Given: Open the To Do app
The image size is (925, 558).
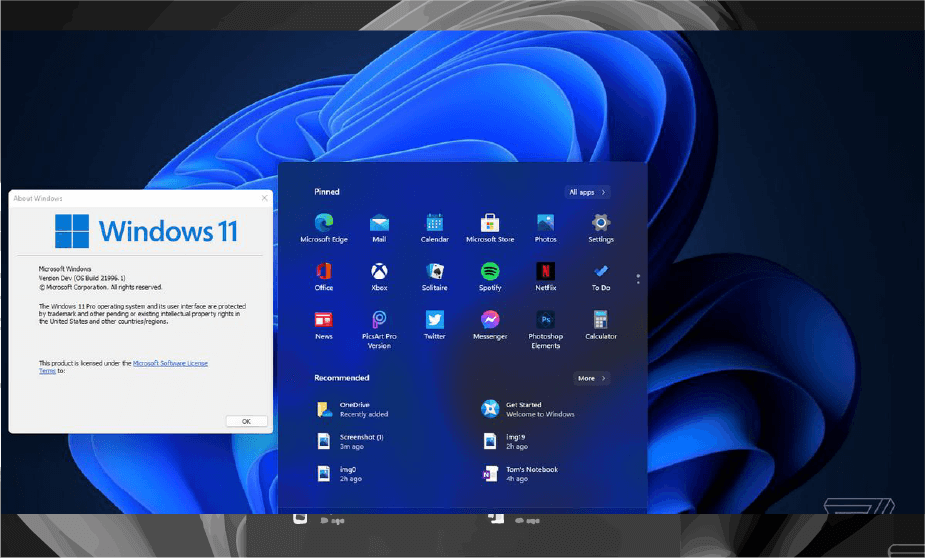Looking at the screenshot, I should (601, 277).
